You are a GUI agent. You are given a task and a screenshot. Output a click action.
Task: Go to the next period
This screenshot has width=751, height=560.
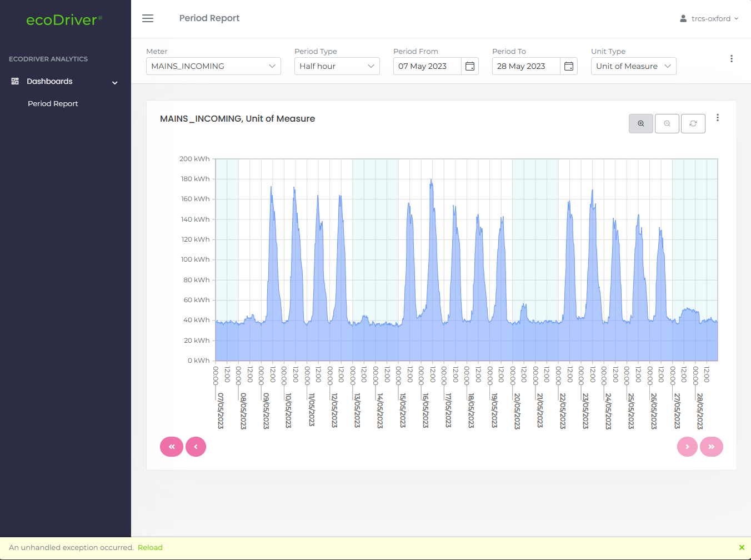[687, 447]
